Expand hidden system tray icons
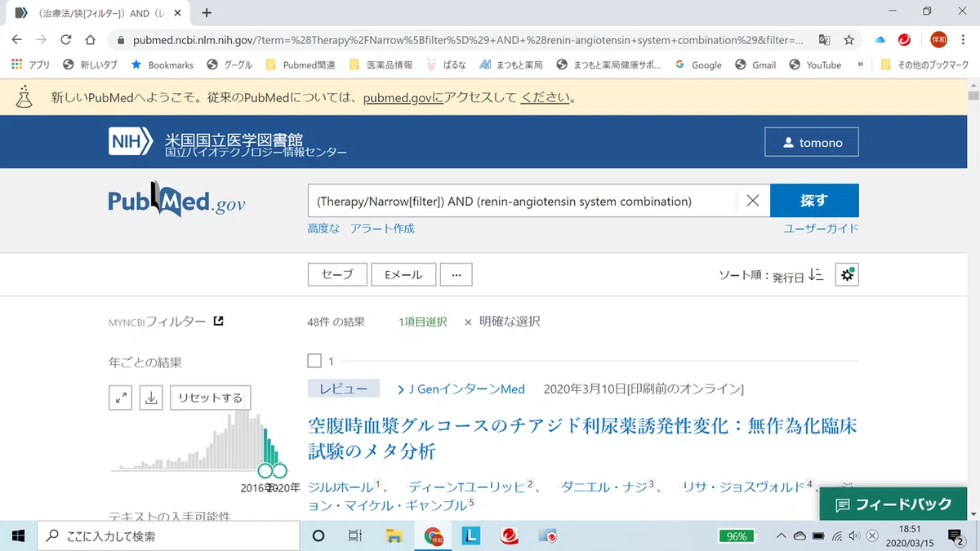 point(781,536)
